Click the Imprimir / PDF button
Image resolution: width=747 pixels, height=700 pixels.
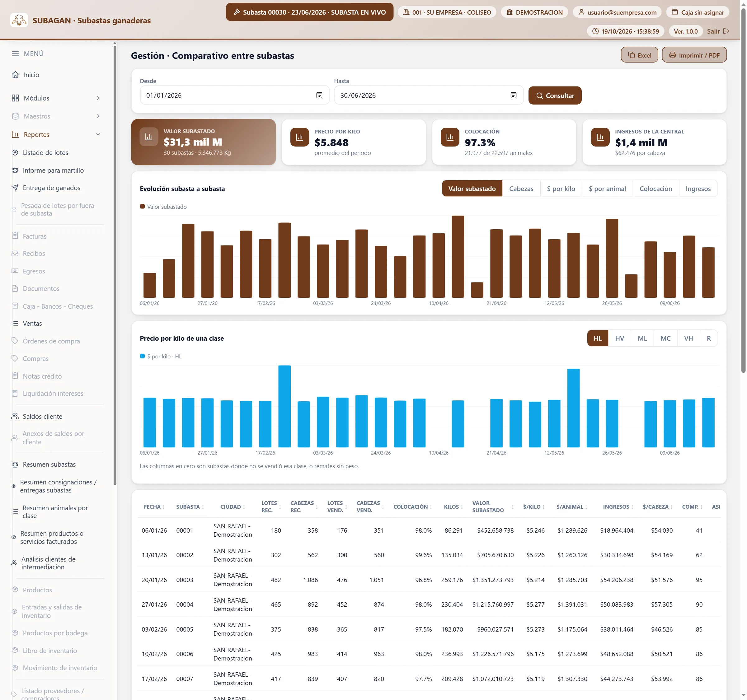[x=694, y=55]
